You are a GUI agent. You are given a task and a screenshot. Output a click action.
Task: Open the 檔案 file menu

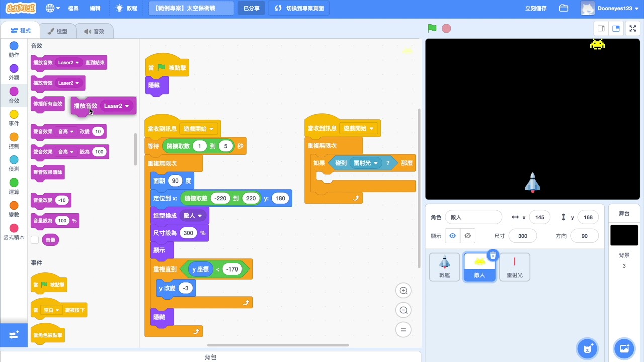click(x=73, y=8)
